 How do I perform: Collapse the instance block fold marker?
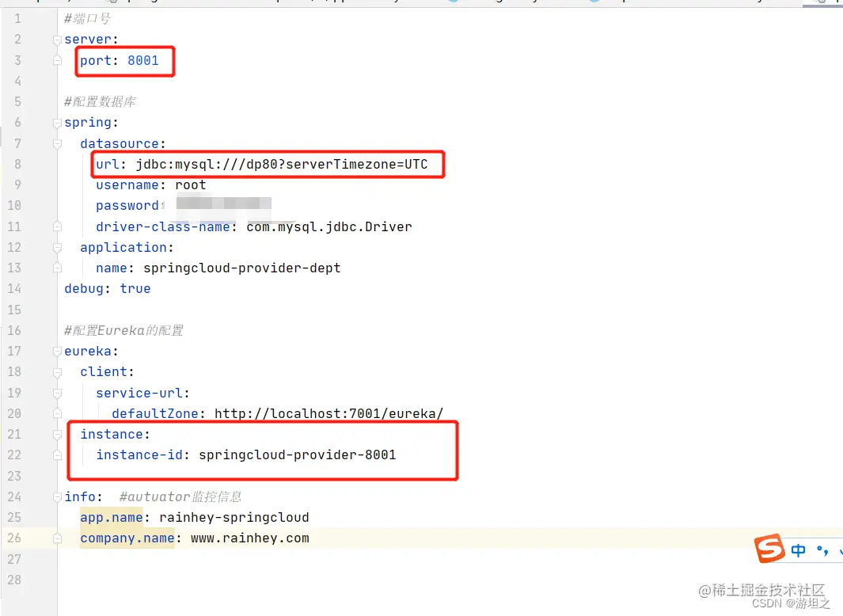[58, 435]
